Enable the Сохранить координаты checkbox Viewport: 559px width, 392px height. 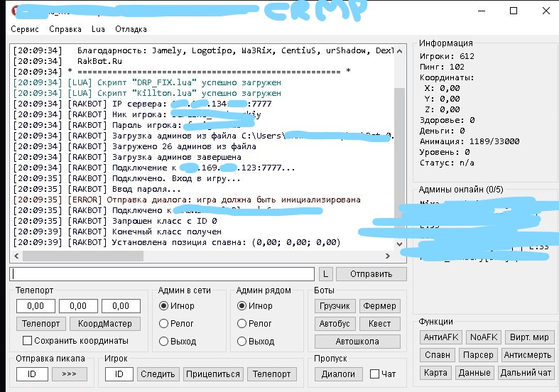click(28, 340)
